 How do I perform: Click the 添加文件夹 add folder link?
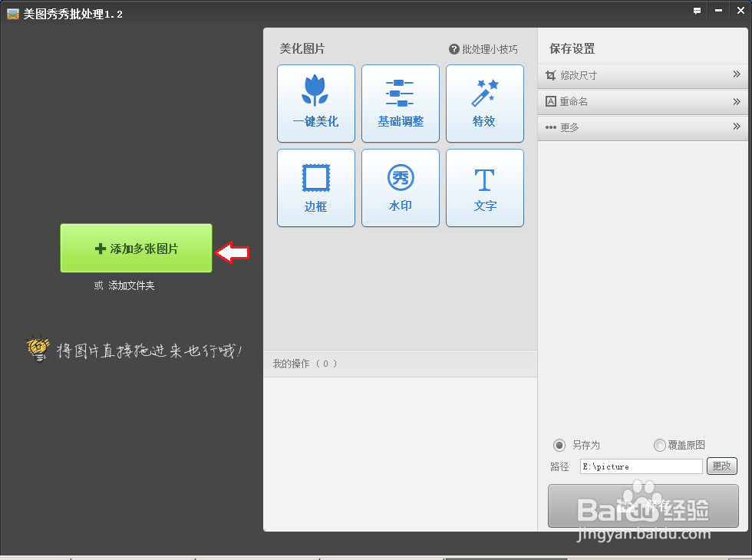(x=131, y=285)
